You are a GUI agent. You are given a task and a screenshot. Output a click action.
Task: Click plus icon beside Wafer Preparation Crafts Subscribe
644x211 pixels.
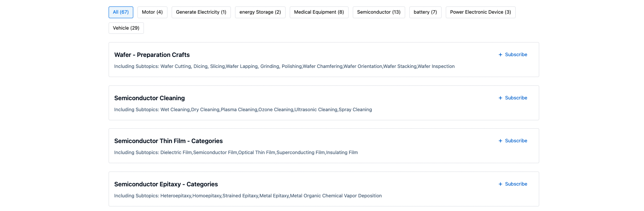[x=500, y=55]
